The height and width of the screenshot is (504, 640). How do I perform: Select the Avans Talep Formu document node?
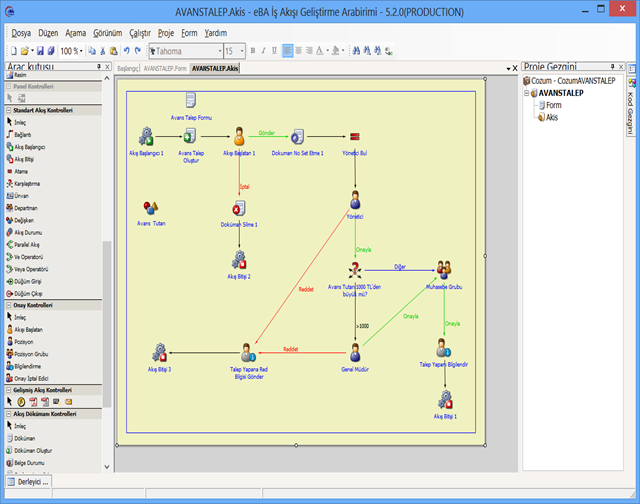tap(191, 100)
